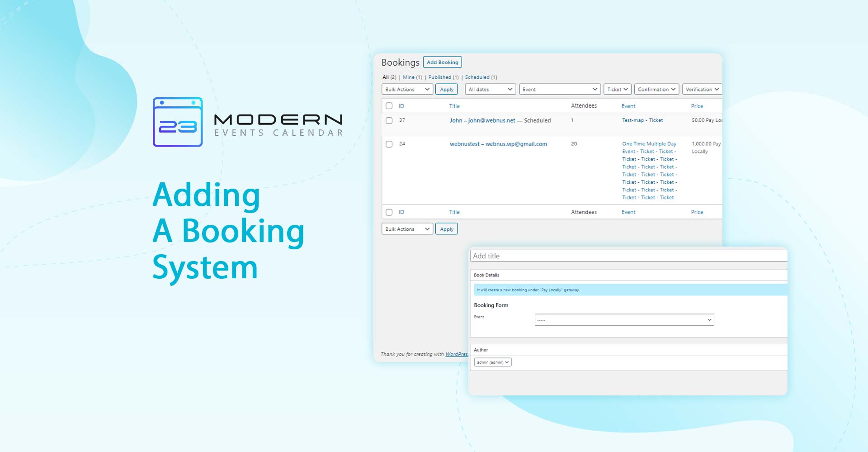Viewport: 868px width, 452px height.
Task: Click the Author panel header
Action: coord(629,350)
